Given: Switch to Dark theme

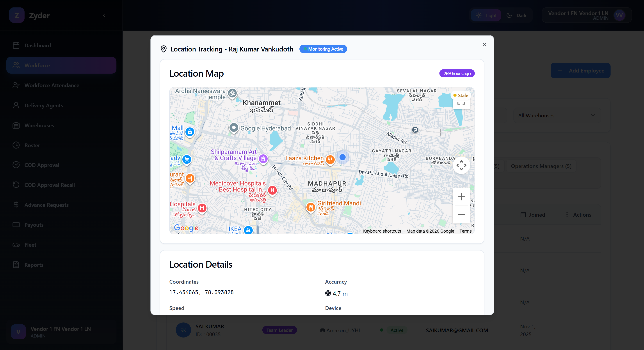Looking at the screenshot, I should [x=516, y=16].
